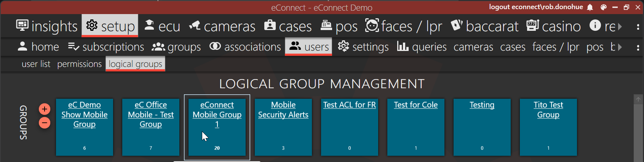Screen dimensions: 644x162
Task: Go to the home sub-tab
Action: (38, 47)
